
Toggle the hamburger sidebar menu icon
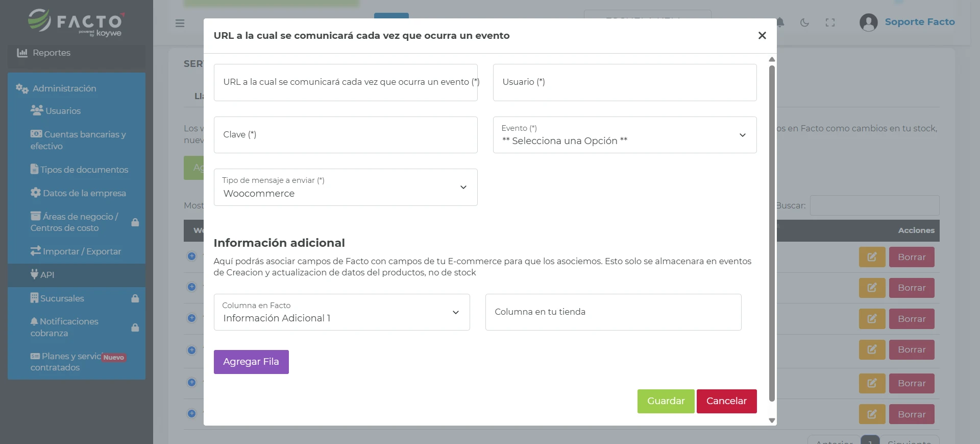coord(180,23)
